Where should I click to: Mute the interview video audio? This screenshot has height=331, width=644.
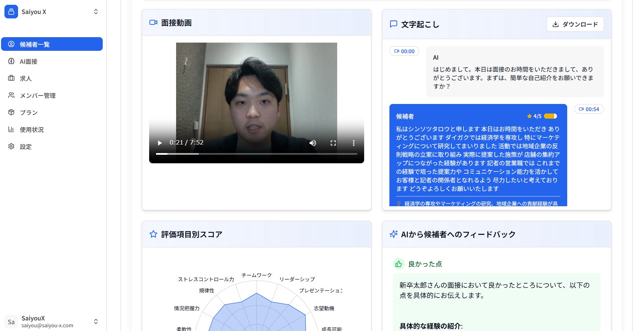pos(313,143)
